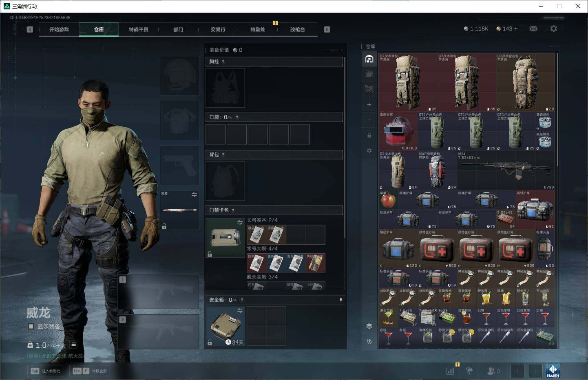Click the stack layers icon in warehouse sidebar
This screenshot has height=380, width=588.
(x=369, y=326)
